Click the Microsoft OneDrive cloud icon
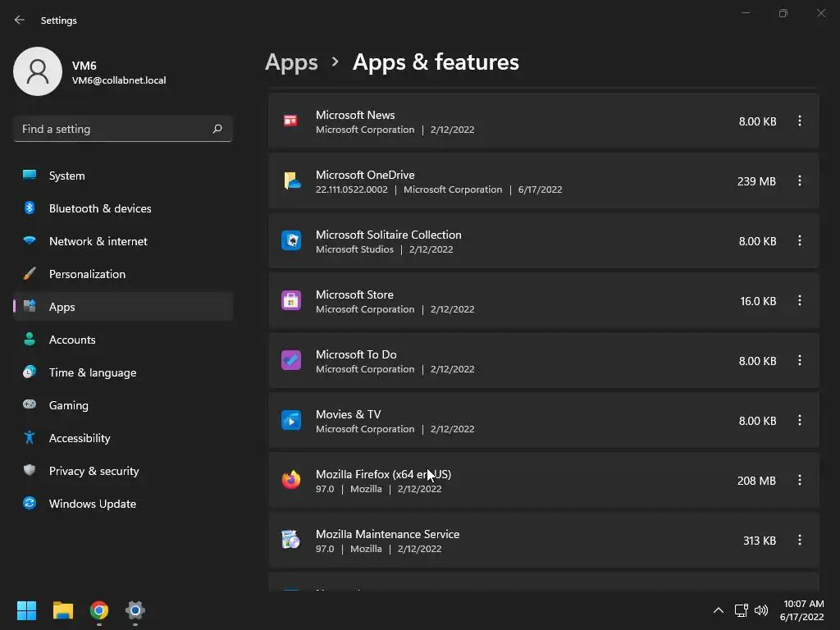 [x=291, y=180]
